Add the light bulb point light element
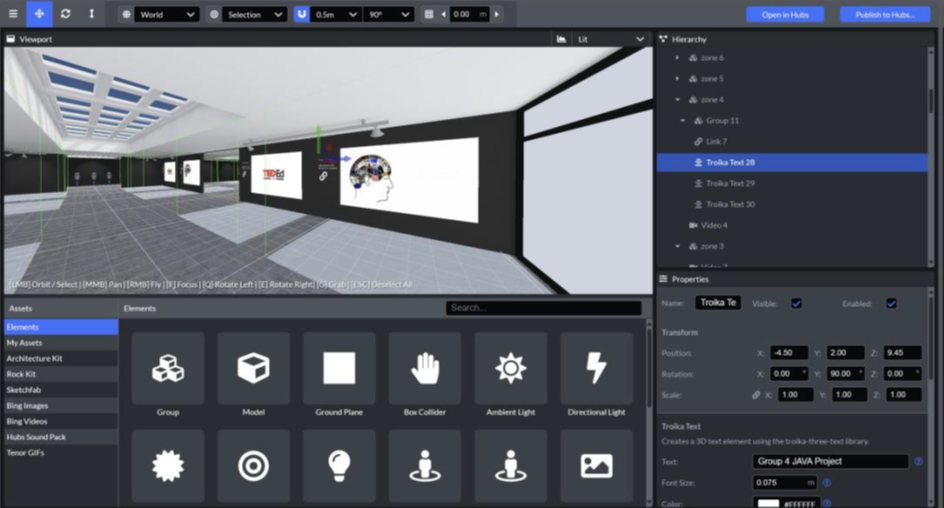The width and height of the screenshot is (944, 508). point(339,466)
